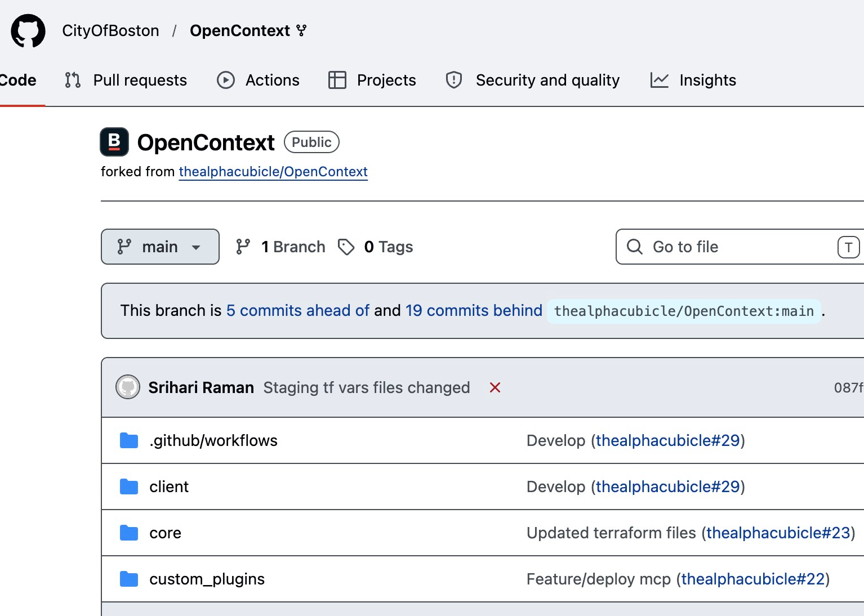Open the Security and quality tab
The height and width of the screenshot is (616, 864).
click(532, 80)
